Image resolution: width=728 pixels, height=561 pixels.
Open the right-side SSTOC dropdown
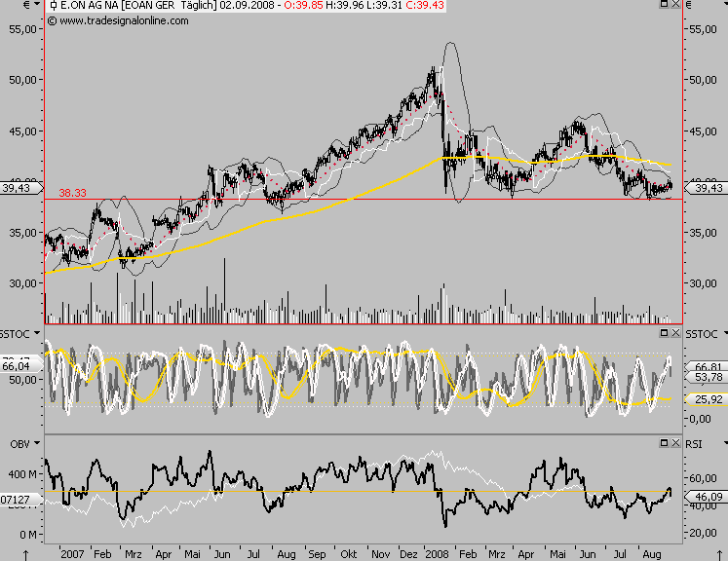coord(725,334)
